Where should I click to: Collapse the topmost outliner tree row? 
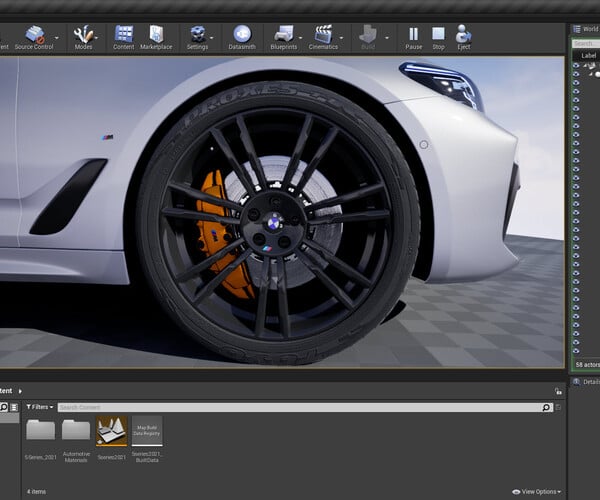[x=585, y=65]
